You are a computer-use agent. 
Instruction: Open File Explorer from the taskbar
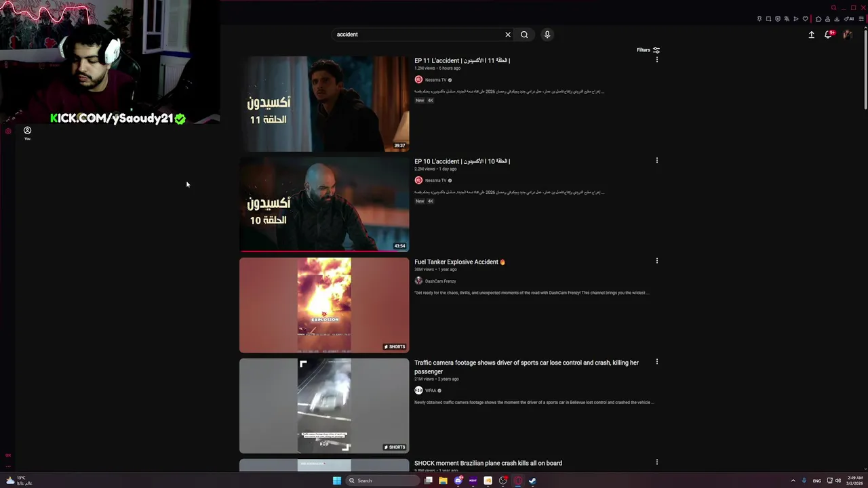tap(443, 481)
